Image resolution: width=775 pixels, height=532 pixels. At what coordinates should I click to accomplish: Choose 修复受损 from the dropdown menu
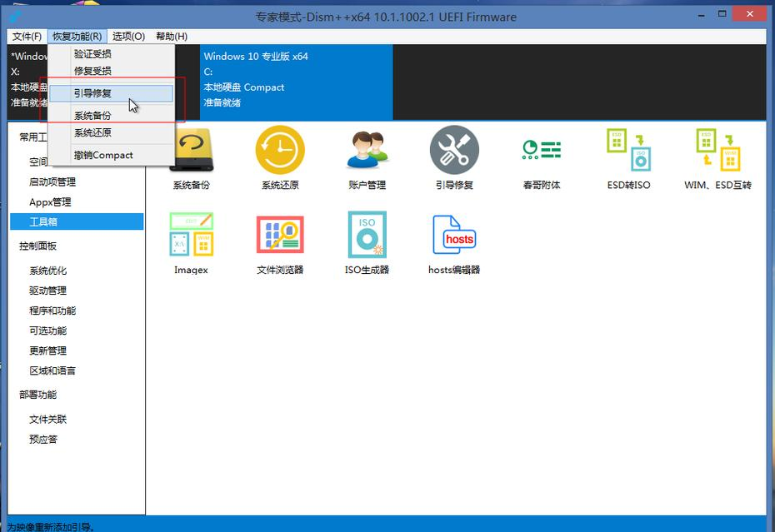point(112,71)
